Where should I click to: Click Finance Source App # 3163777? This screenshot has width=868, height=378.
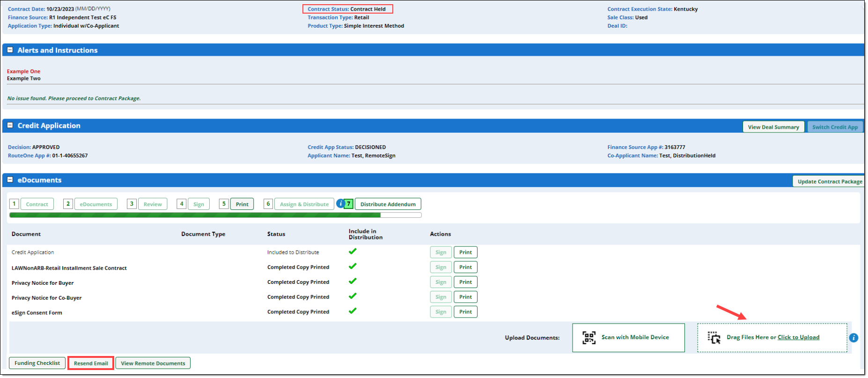(646, 147)
